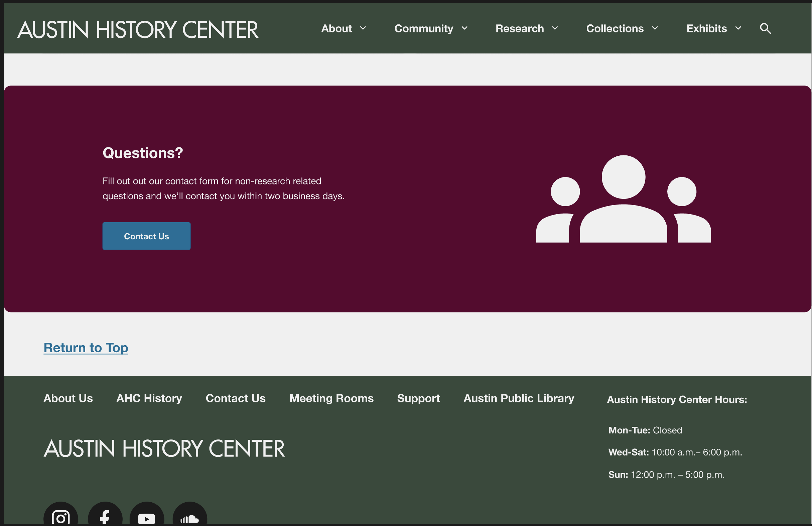Click the header Austin History Center logo
The image size is (812, 526).
(x=138, y=29)
